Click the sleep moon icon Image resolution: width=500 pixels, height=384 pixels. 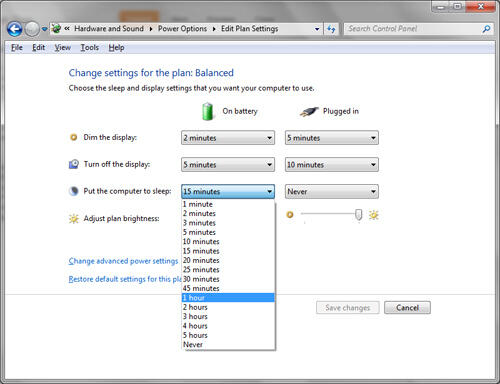coord(73,191)
